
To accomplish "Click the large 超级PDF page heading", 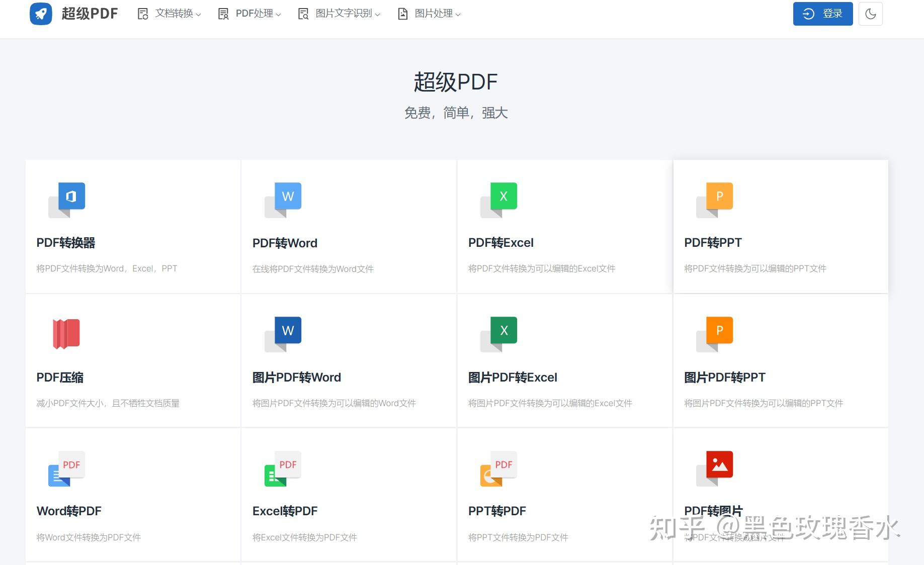I will pos(456,82).
